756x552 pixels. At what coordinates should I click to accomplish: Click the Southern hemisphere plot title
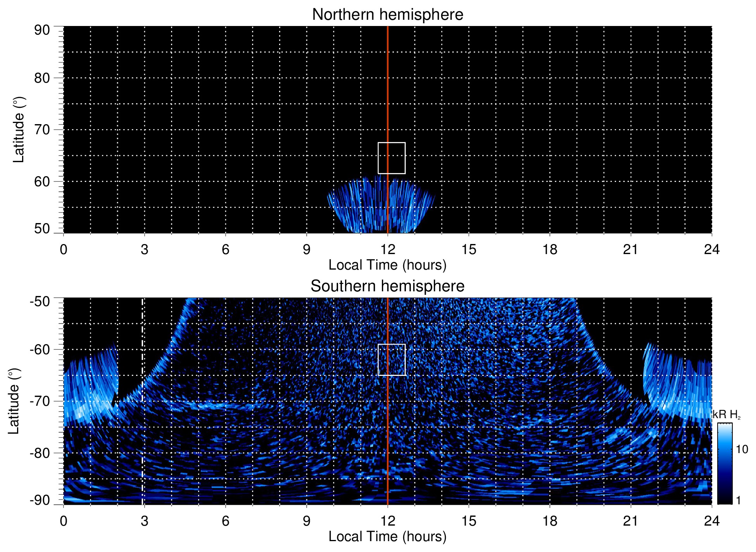(x=387, y=286)
